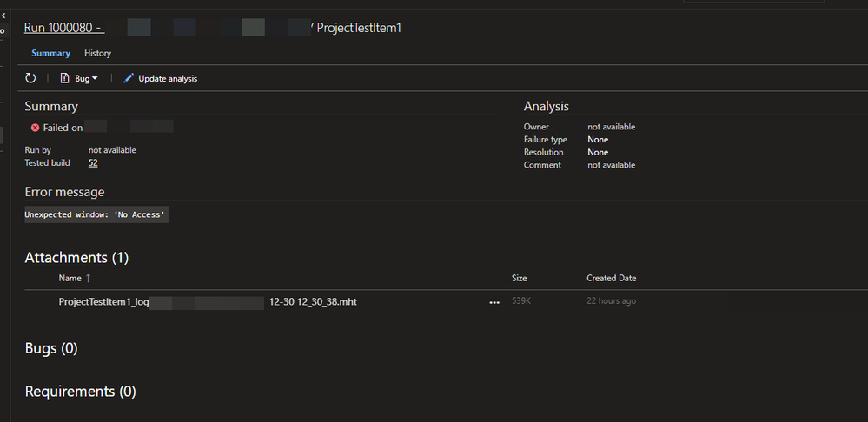Image resolution: width=868 pixels, height=422 pixels.
Task: Click the pencil icon for Update analysis
Action: click(129, 78)
